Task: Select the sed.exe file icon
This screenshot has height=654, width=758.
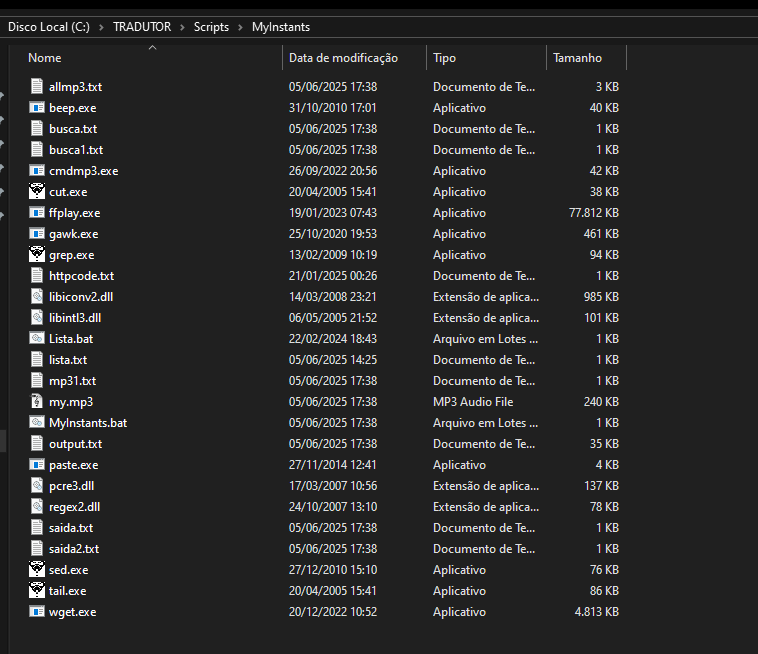Action: pyautogui.click(x=37, y=570)
